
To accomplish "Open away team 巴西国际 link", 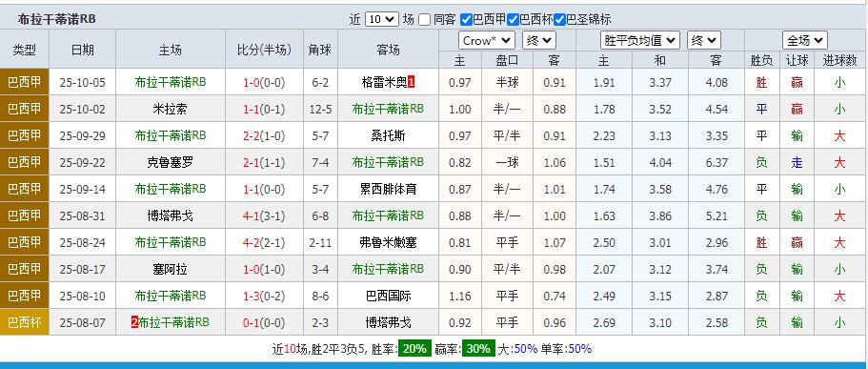I will 388,296.
